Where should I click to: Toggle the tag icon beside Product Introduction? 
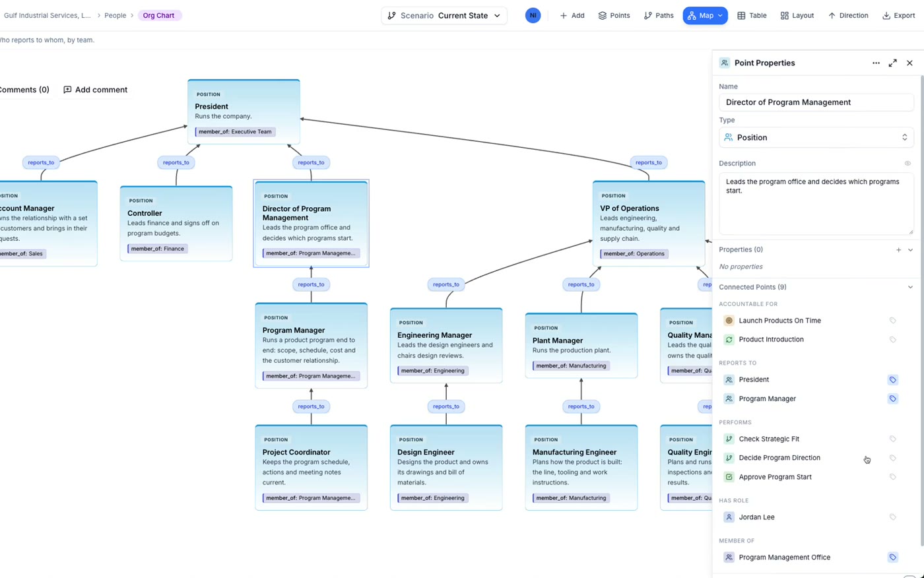(892, 340)
